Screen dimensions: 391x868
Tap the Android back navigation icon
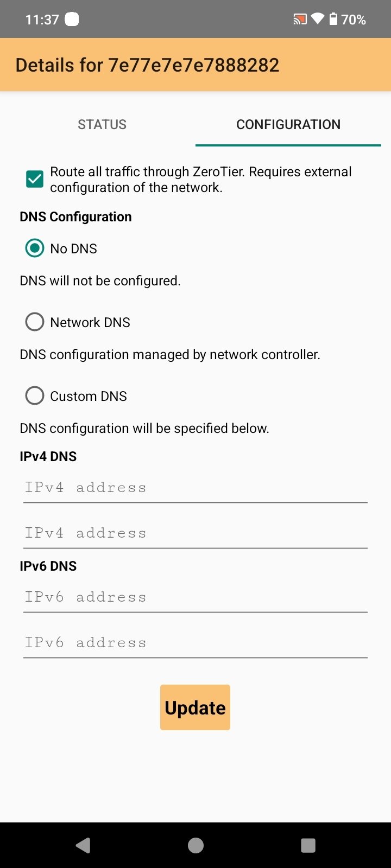[x=83, y=845]
